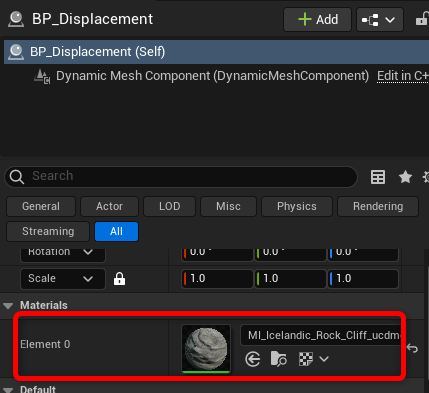429x393 pixels.
Task: Use selected asset from Content Browser arrow
Action: click(252, 359)
